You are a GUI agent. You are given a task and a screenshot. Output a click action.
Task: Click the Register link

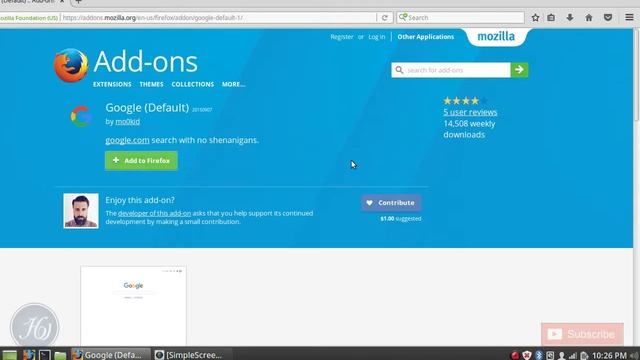tap(342, 37)
